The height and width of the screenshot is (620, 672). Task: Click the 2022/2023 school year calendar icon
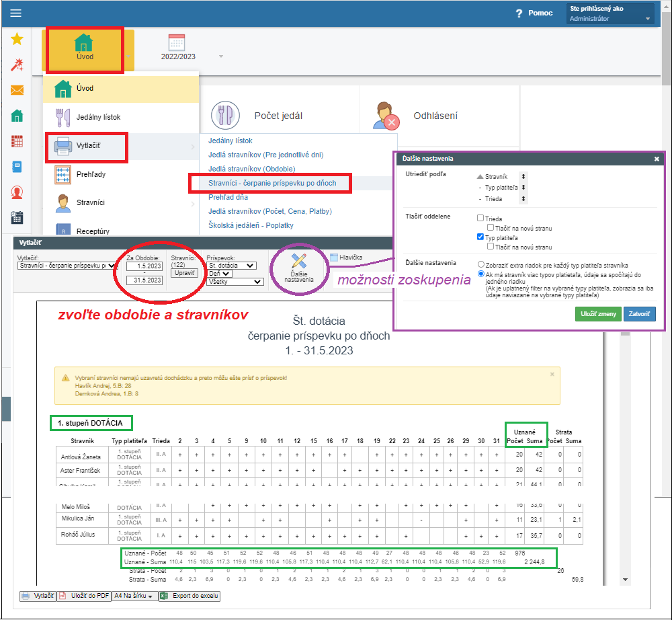click(177, 42)
